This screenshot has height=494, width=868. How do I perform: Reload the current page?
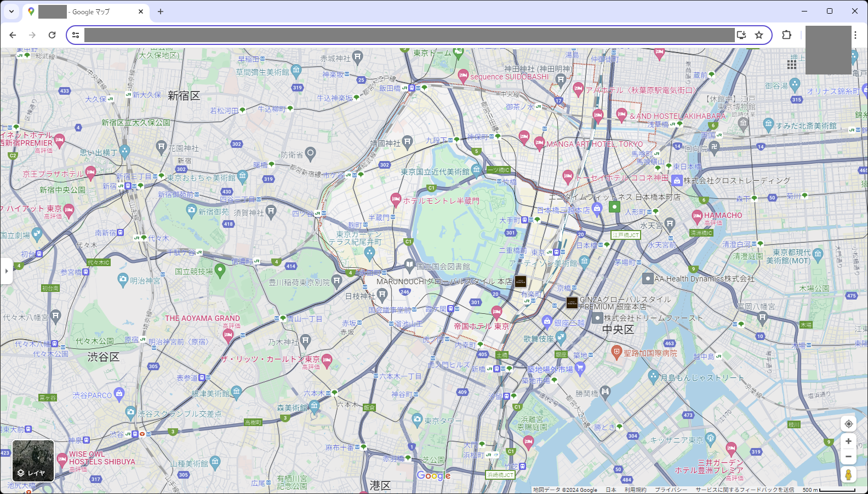pyautogui.click(x=52, y=35)
